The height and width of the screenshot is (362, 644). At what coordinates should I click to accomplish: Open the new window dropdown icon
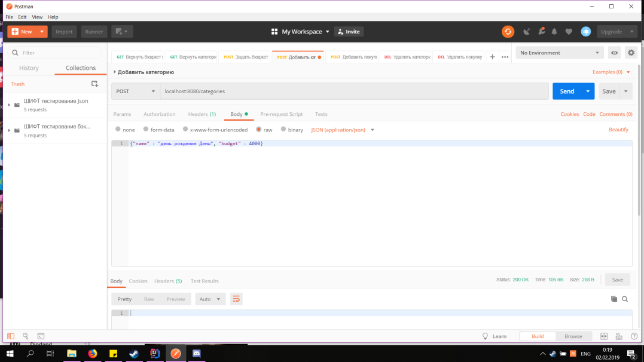[x=121, y=32]
